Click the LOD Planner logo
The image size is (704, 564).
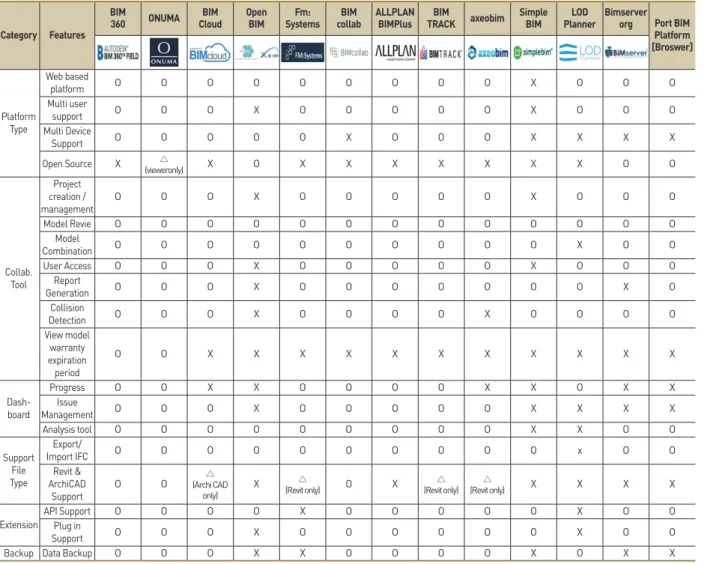pyautogui.click(x=580, y=53)
